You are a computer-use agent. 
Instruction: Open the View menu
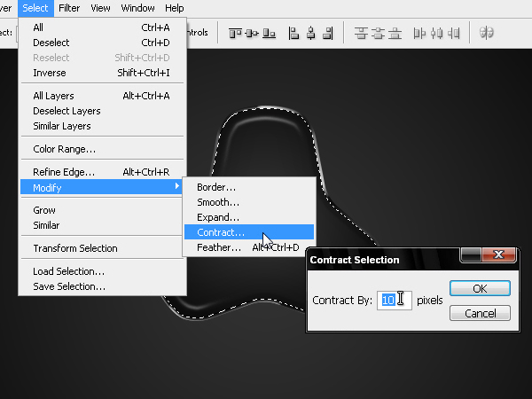point(100,8)
